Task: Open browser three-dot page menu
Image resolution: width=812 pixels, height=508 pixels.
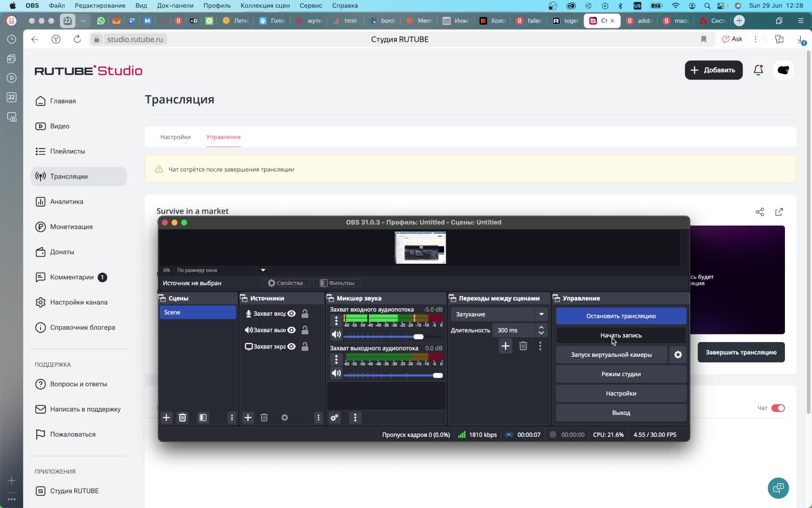Action: point(755,39)
